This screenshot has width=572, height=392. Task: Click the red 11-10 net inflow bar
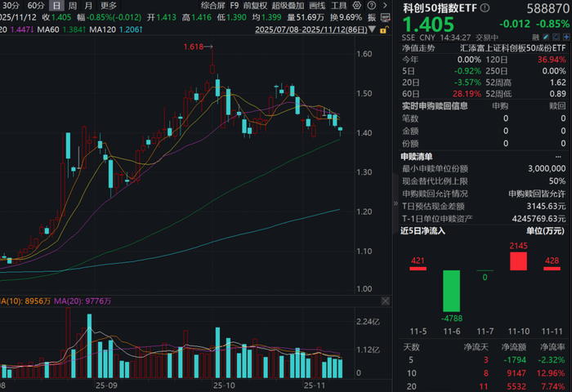(518, 261)
